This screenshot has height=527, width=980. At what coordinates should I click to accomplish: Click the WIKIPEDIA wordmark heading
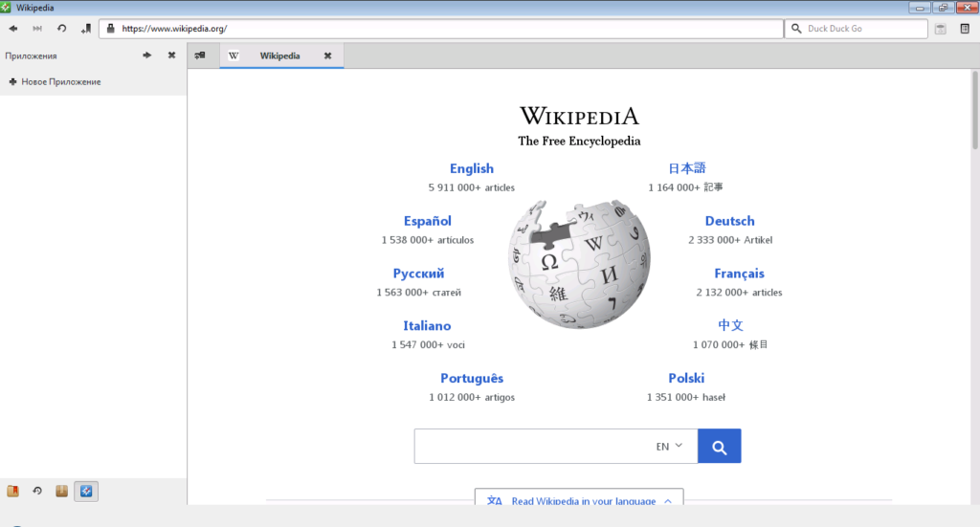click(x=579, y=116)
